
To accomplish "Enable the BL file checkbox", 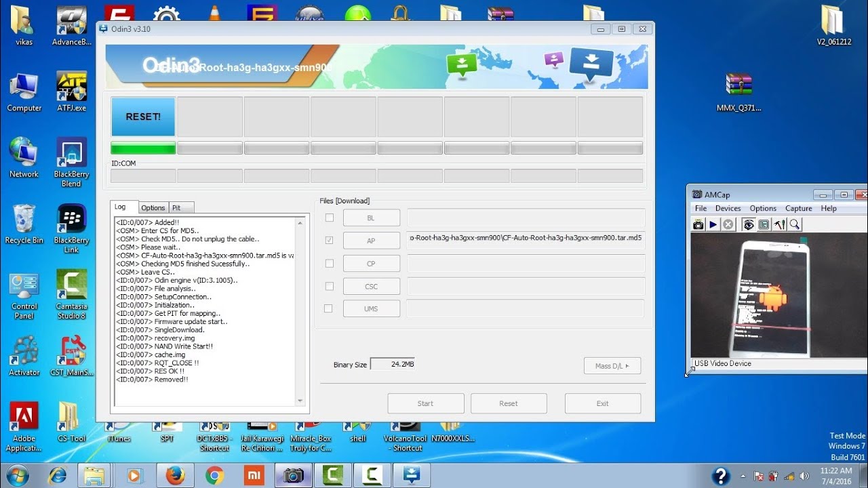I will [329, 218].
